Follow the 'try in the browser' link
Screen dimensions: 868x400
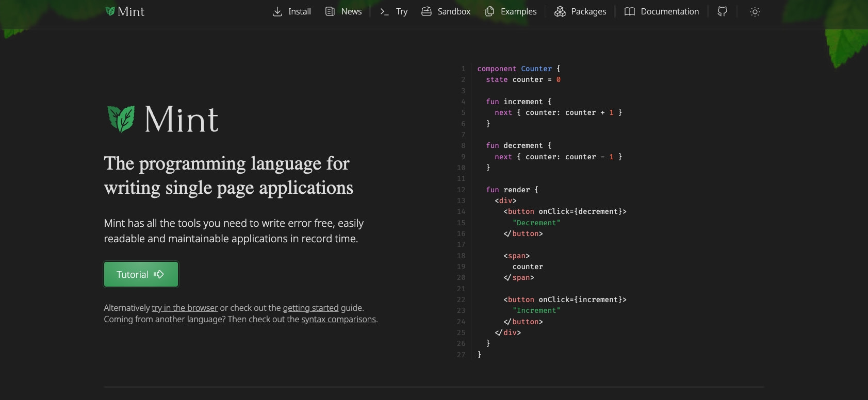point(185,308)
